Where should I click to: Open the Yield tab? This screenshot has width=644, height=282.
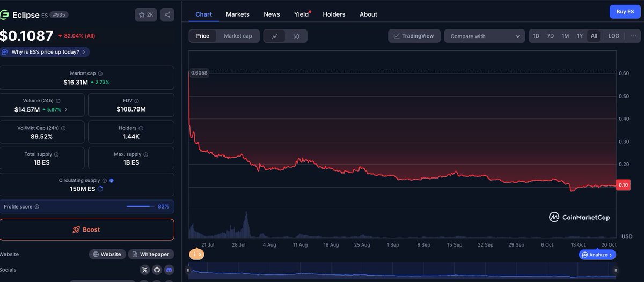pos(302,14)
